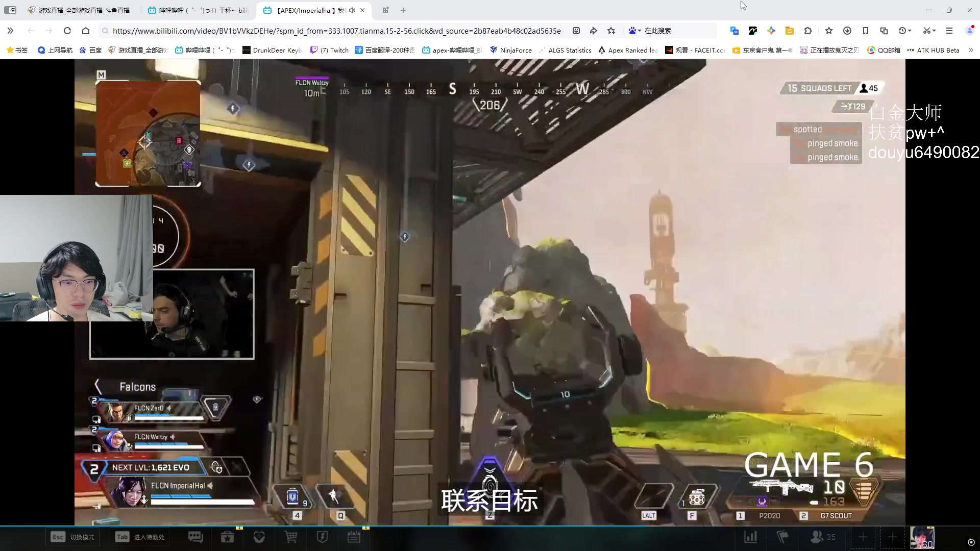The width and height of the screenshot is (980, 551).
Task: Open multi-window screen icon
Action: point(884,31)
